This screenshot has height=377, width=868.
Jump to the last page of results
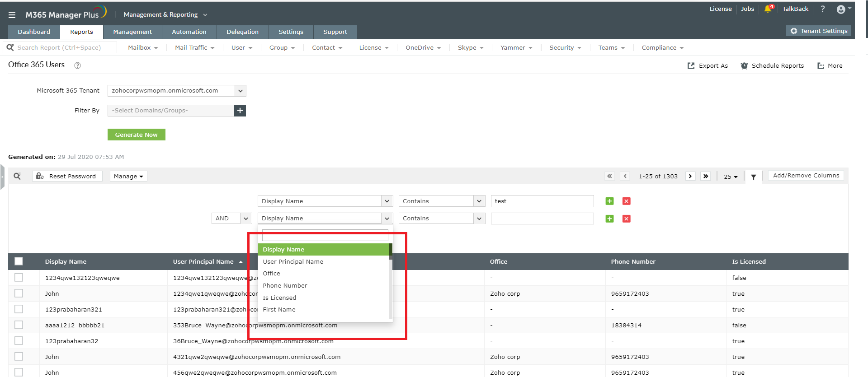point(706,176)
